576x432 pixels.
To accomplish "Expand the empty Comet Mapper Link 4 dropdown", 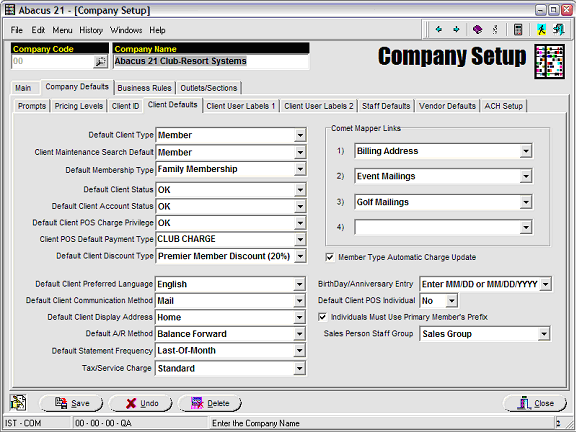I will coord(526,227).
